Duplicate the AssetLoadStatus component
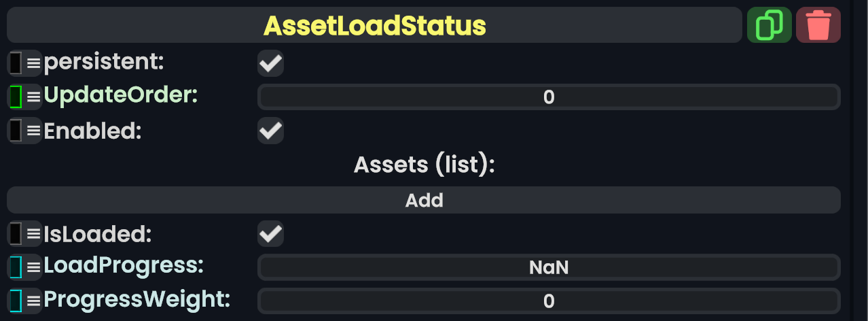Screen dimensions: 868x321 click(x=769, y=25)
